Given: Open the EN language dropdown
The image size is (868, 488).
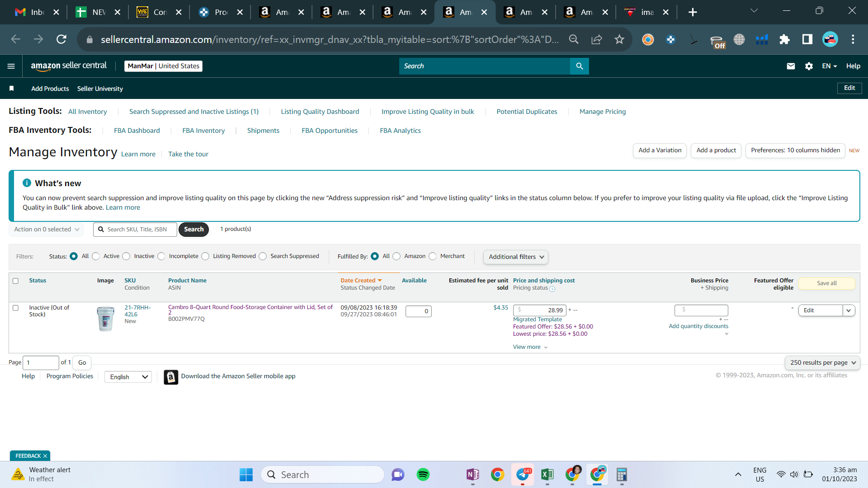Looking at the screenshot, I should click(830, 66).
